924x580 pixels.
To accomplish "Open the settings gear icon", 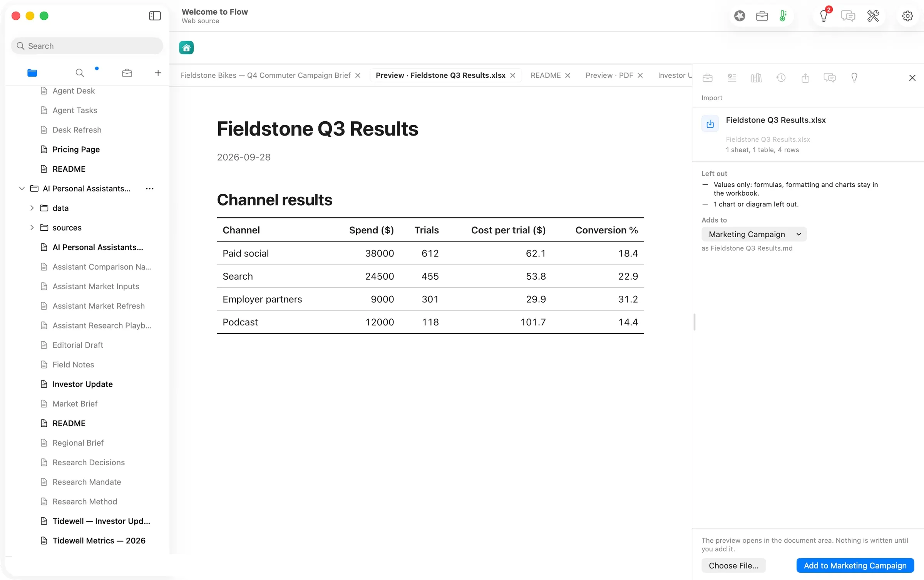I will tap(907, 16).
